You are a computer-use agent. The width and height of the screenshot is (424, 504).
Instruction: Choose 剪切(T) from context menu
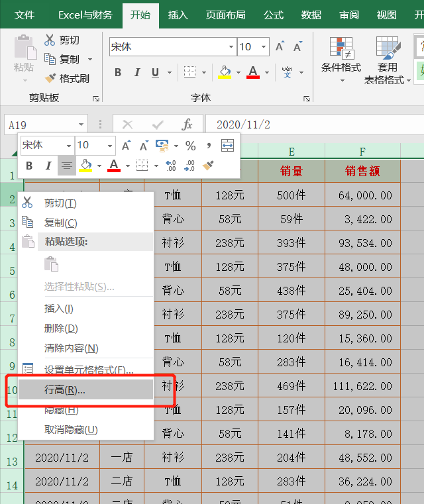(x=86, y=203)
